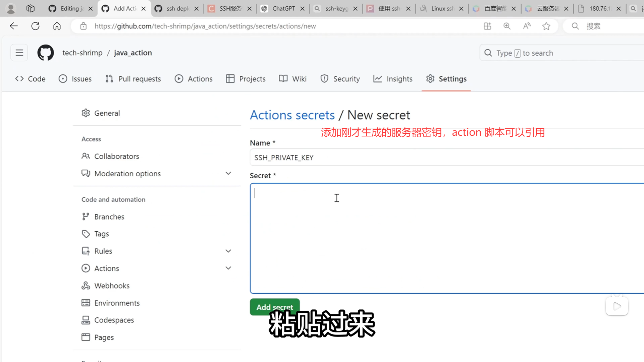Viewport: 644px width, 362px height.
Task: Close the ChatGPT browser tab
Action: click(x=302, y=9)
